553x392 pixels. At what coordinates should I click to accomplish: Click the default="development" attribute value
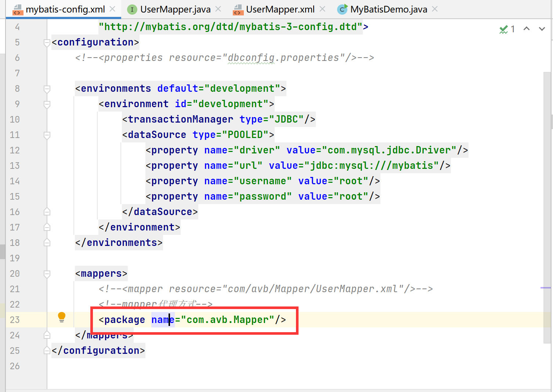(x=242, y=88)
